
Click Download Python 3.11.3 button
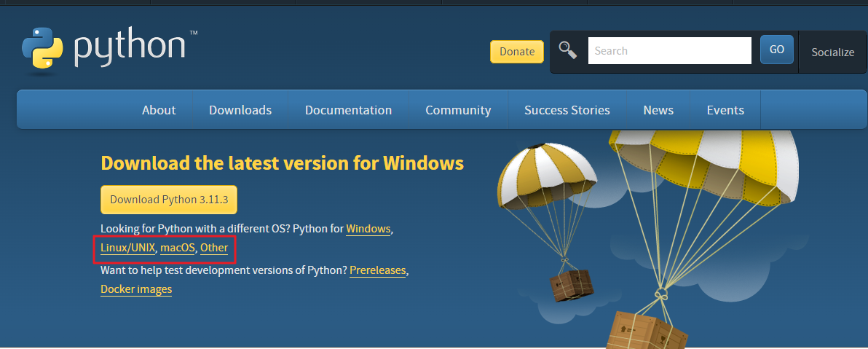(x=169, y=200)
